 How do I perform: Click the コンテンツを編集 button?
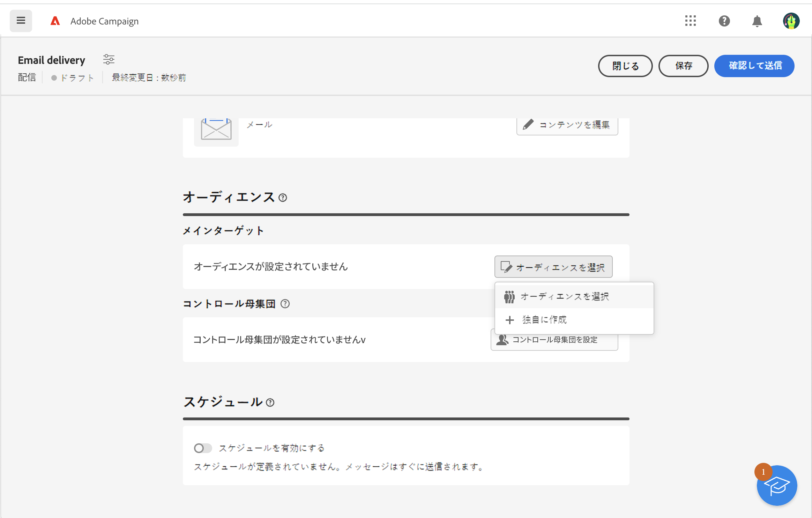click(567, 125)
